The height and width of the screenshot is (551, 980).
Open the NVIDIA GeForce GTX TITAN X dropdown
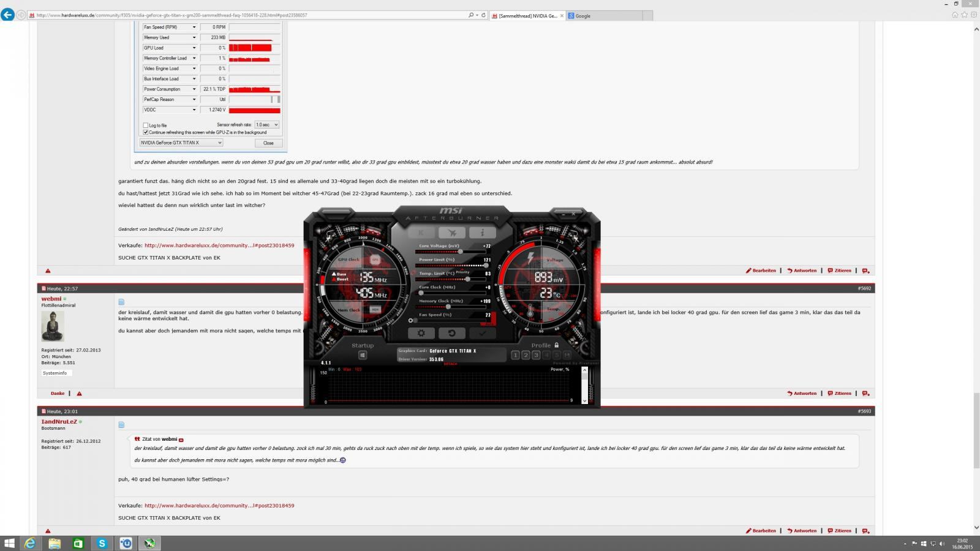pos(181,143)
